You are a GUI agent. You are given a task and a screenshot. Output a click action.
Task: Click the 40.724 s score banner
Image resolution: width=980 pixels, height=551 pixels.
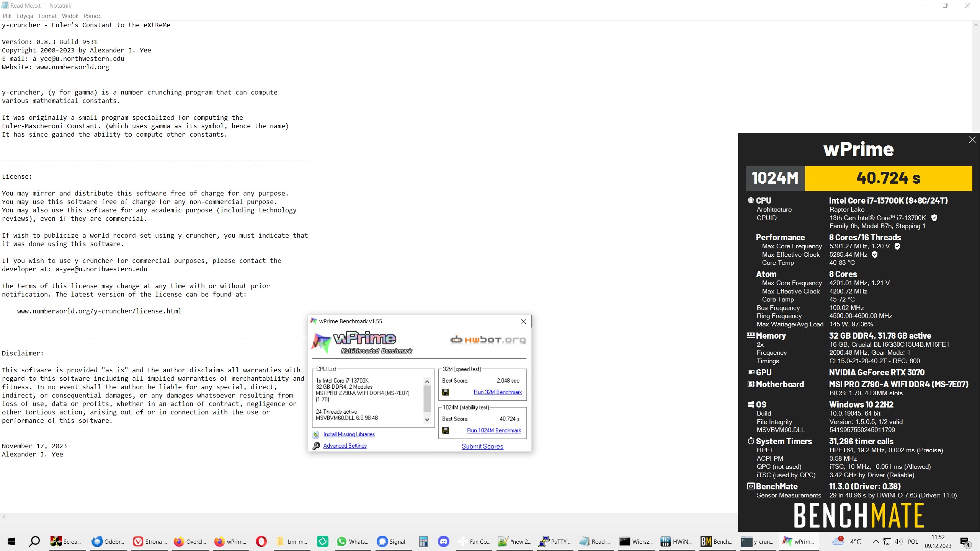[888, 178]
